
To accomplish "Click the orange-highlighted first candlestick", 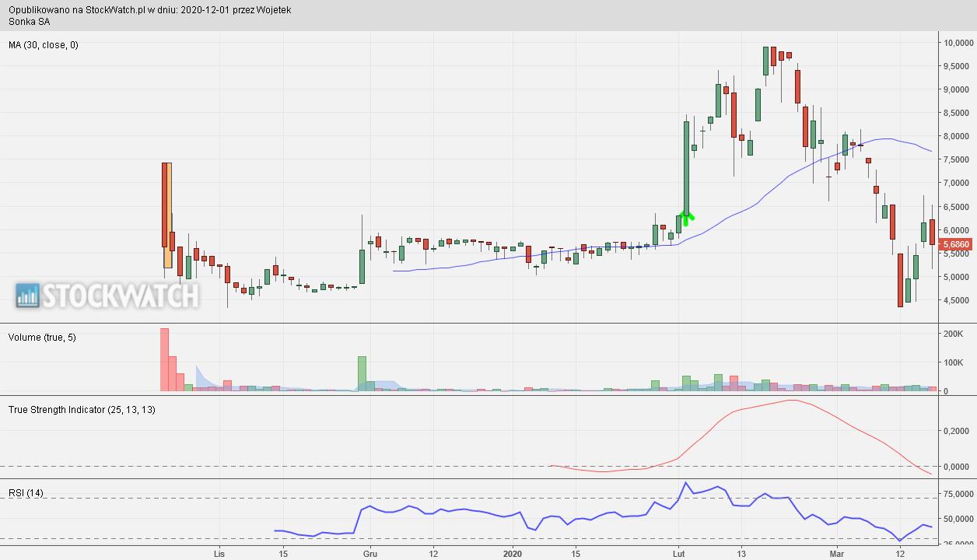I will (x=167, y=215).
